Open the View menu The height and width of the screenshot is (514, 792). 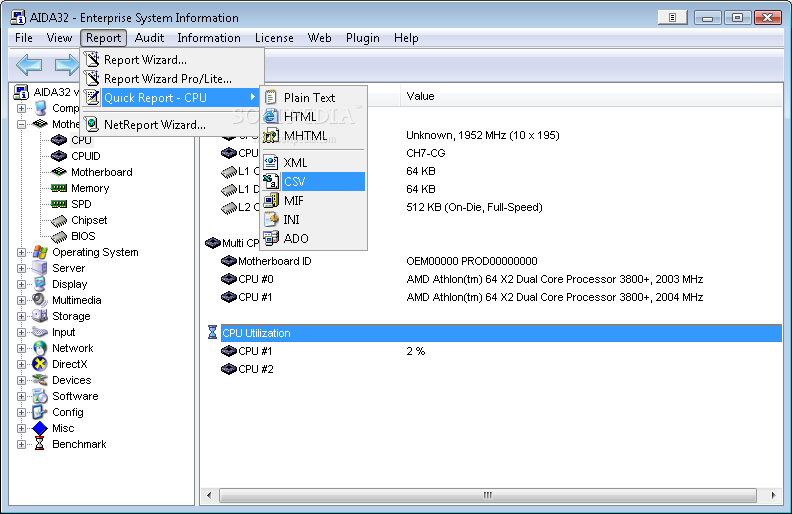tap(59, 38)
